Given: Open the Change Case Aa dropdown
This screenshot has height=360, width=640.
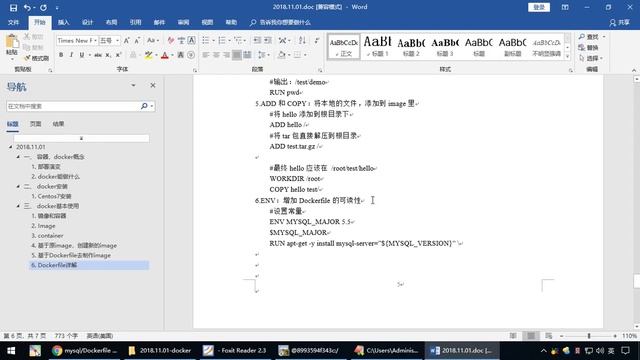Looking at the screenshot, I should tap(153, 40).
